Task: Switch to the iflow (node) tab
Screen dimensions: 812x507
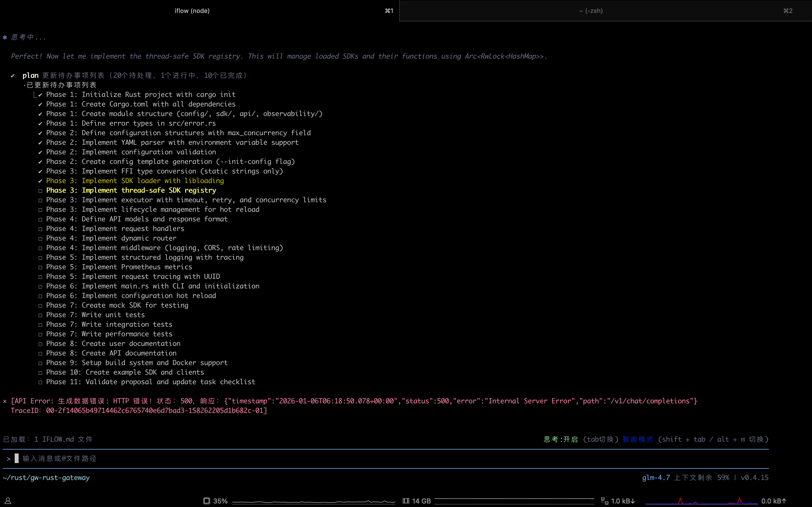Action: pos(192,11)
